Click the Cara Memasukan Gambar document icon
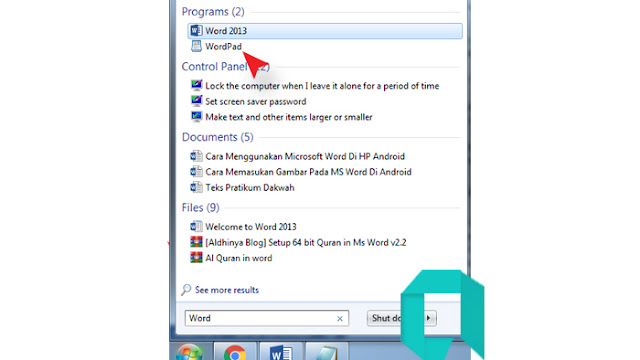The height and width of the screenshot is (360, 640). (x=196, y=171)
